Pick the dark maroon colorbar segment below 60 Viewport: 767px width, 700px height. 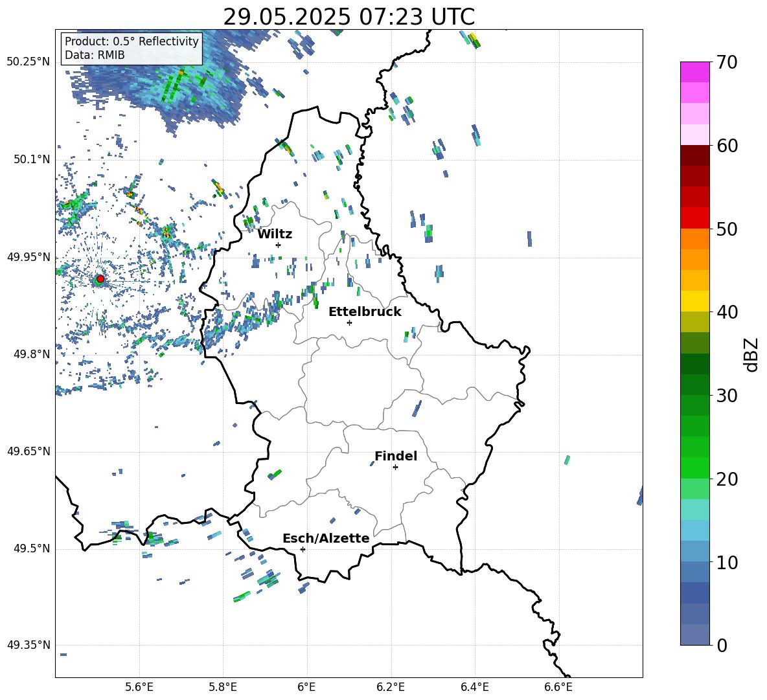coord(695,156)
